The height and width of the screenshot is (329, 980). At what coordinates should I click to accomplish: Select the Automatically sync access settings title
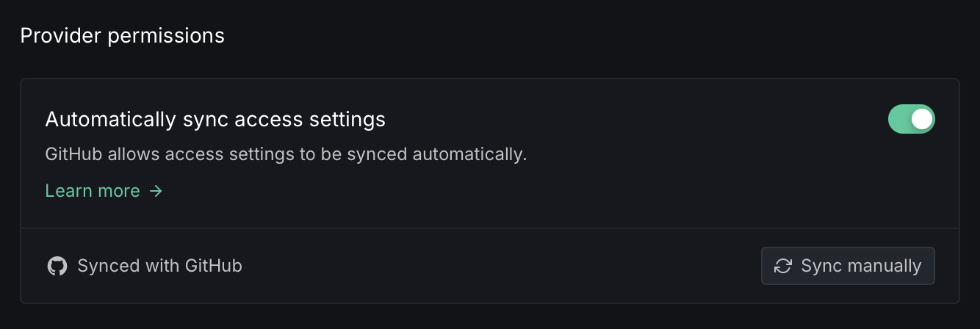point(215,119)
